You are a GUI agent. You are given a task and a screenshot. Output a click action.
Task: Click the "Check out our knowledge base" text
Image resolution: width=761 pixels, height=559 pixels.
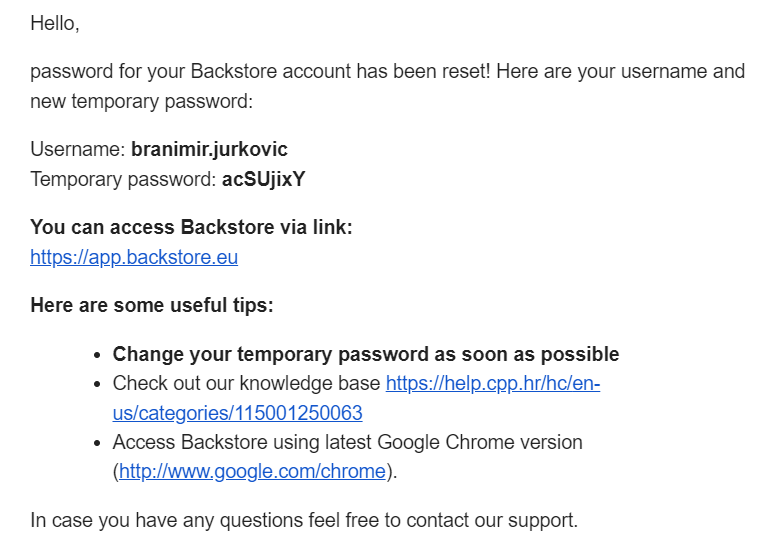pyautogui.click(x=246, y=383)
